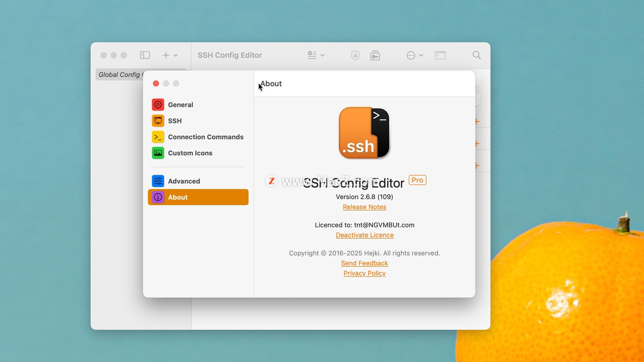
Task: Open the SSH keys manager icon in toolbar
Action: tap(375, 55)
